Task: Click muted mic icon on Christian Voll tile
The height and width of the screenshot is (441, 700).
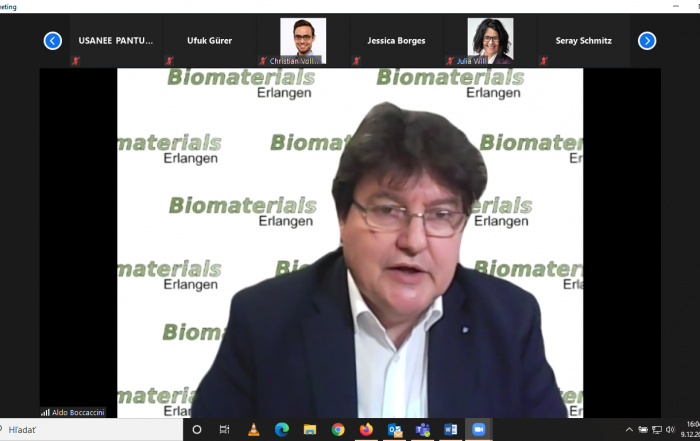Action: click(x=263, y=61)
